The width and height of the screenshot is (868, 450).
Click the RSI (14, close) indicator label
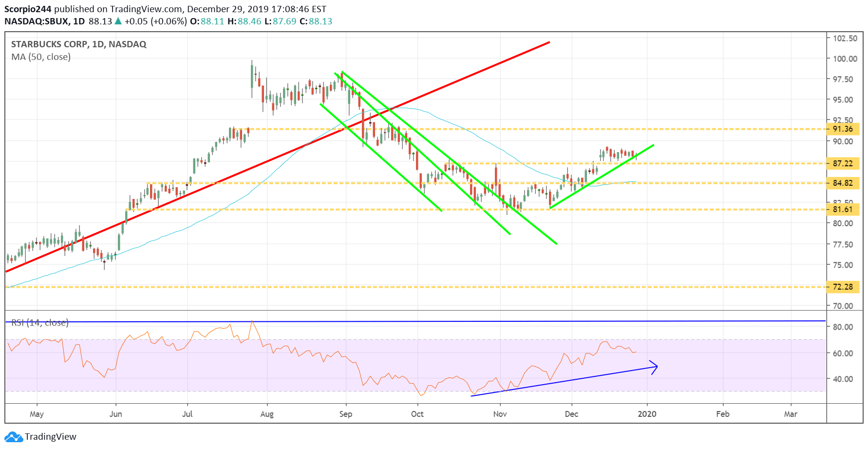(40, 323)
